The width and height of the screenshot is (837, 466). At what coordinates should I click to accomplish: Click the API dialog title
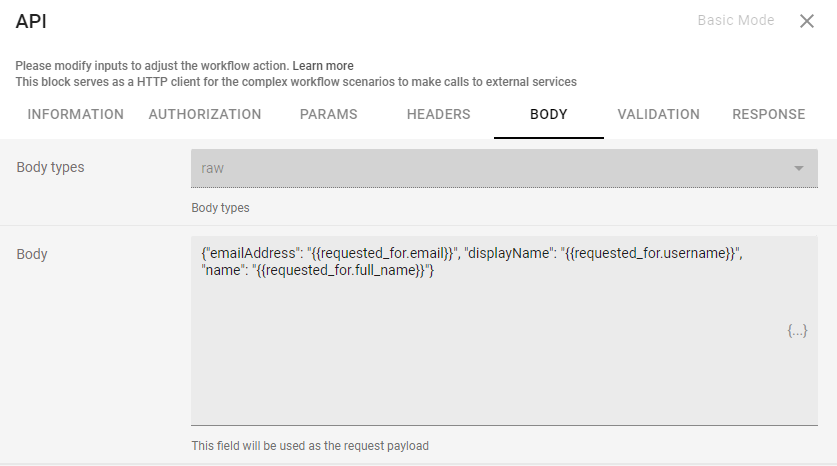click(31, 21)
